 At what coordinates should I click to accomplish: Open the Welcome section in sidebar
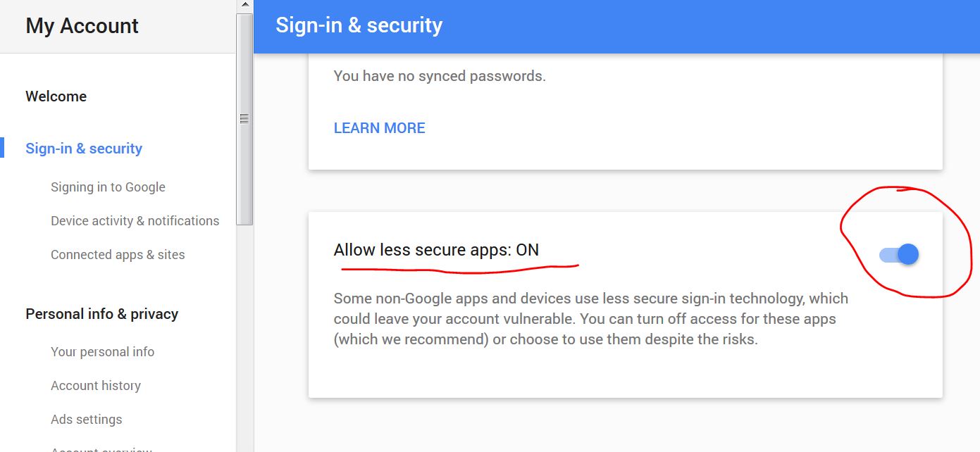[56, 96]
